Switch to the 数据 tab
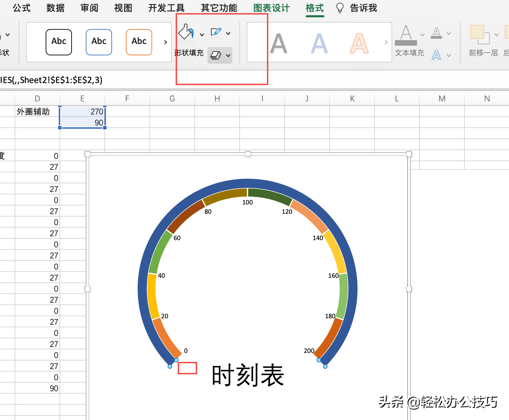509x420 pixels. pyautogui.click(x=55, y=8)
